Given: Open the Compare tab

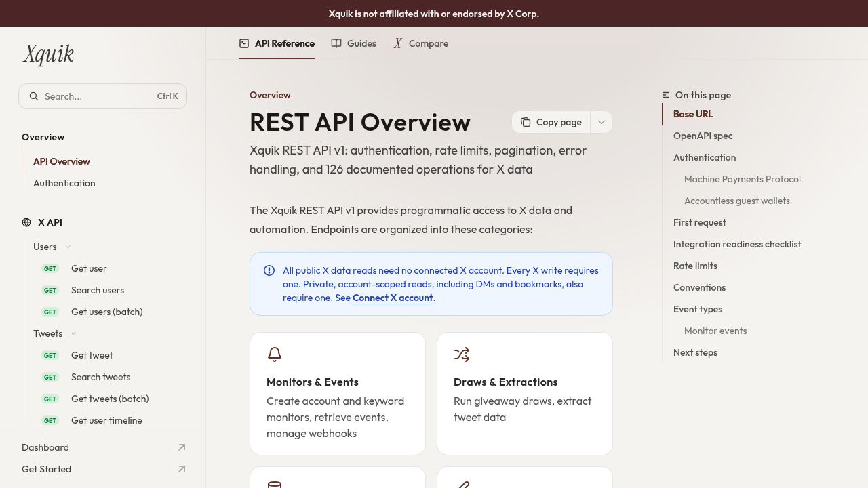Looking at the screenshot, I should [x=420, y=43].
